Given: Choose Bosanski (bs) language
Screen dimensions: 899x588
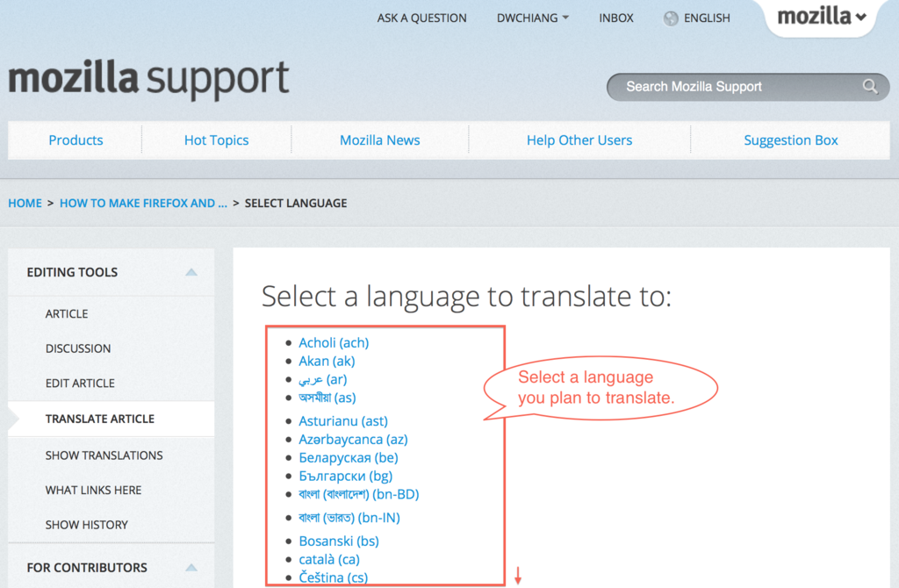Looking at the screenshot, I should pos(339,541).
